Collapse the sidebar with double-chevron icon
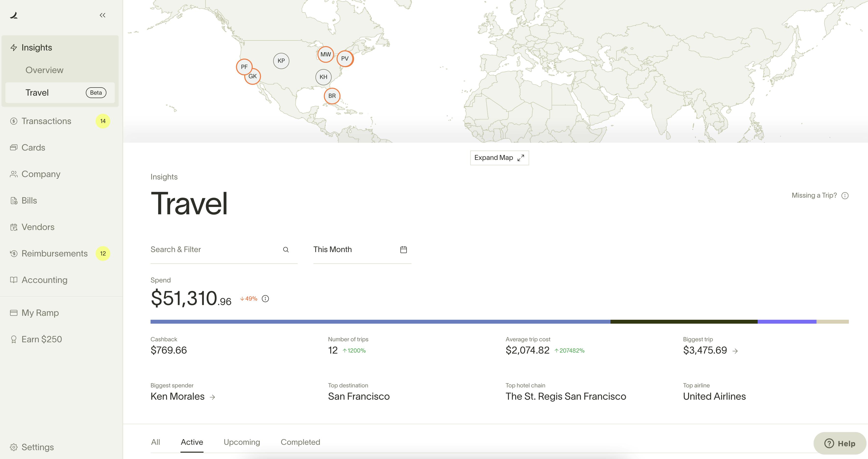868x459 pixels. pos(102,15)
